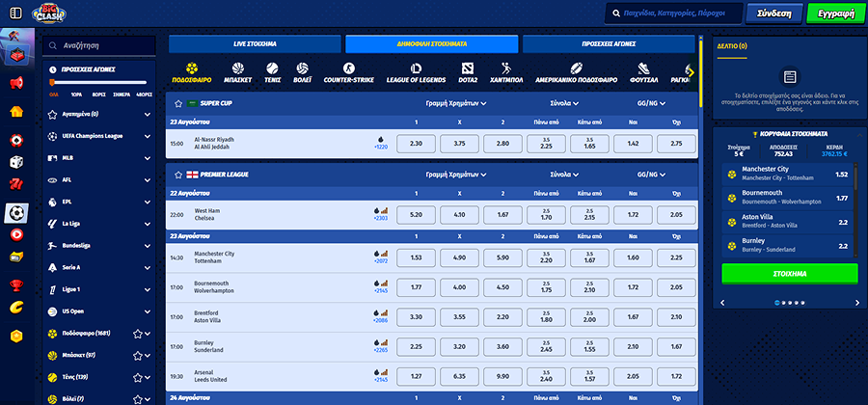
Task: Click the Σύνδεση login button
Action: tap(774, 13)
